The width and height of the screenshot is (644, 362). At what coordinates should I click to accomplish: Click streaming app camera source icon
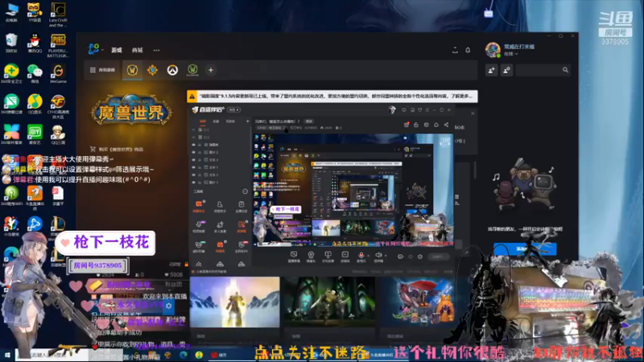click(x=311, y=256)
